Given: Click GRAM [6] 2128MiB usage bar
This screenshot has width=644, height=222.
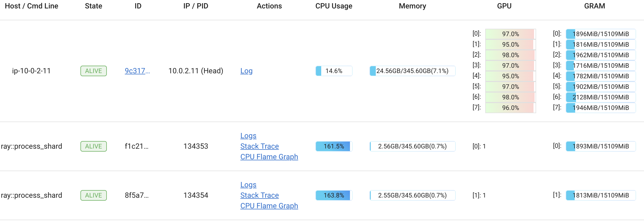Looking at the screenshot, I should (600, 97).
